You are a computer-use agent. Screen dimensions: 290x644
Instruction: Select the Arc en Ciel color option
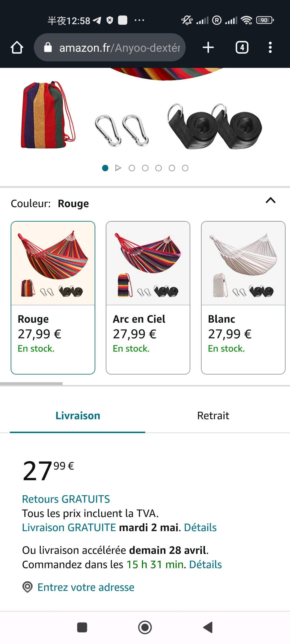click(x=148, y=297)
